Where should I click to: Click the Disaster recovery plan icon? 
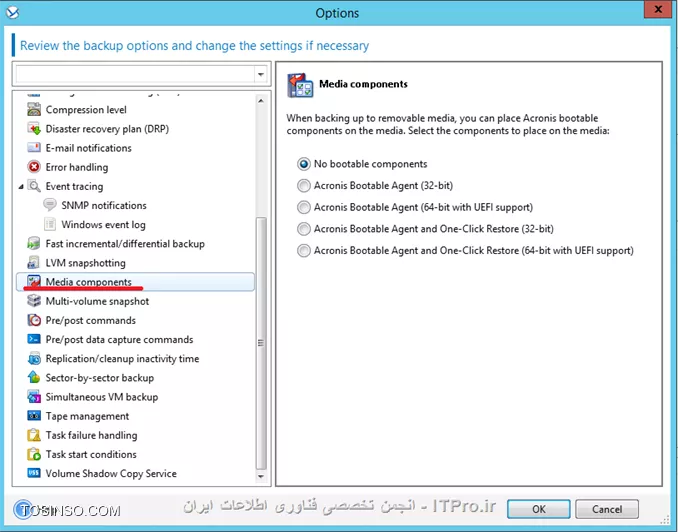pyautogui.click(x=34, y=128)
